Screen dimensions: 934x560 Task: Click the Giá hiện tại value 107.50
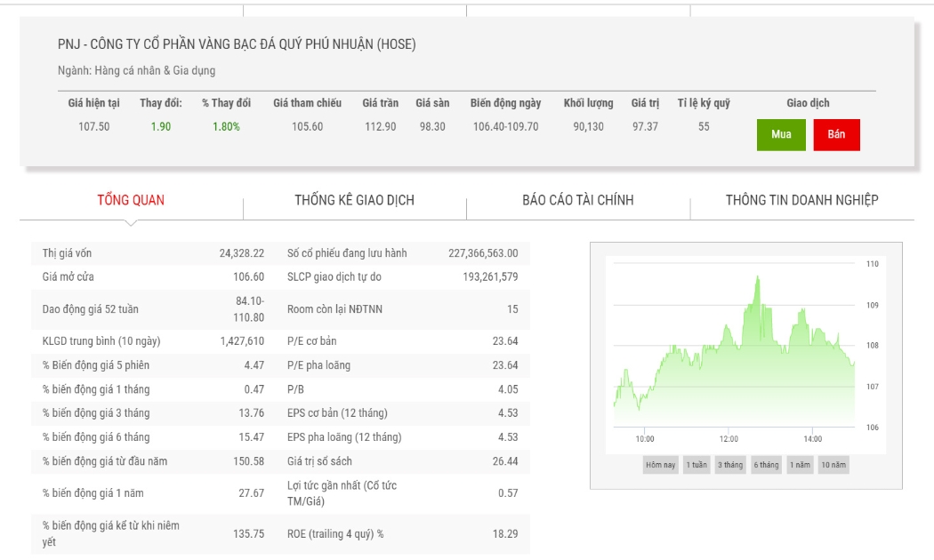click(x=94, y=127)
